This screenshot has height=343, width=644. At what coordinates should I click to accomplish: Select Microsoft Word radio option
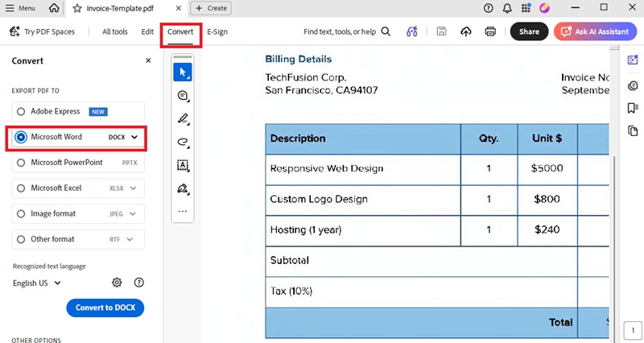coord(21,137)
